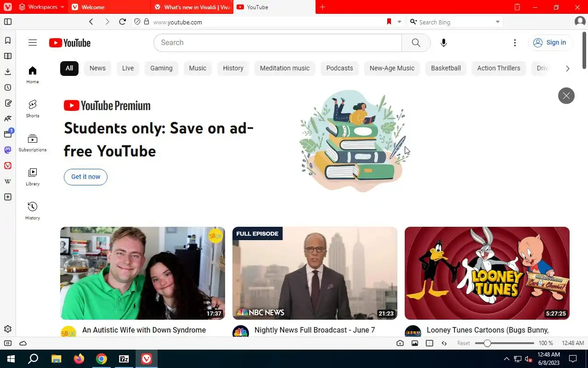Open the Downloads panel
588x368 pixels.
pos(8,72)
